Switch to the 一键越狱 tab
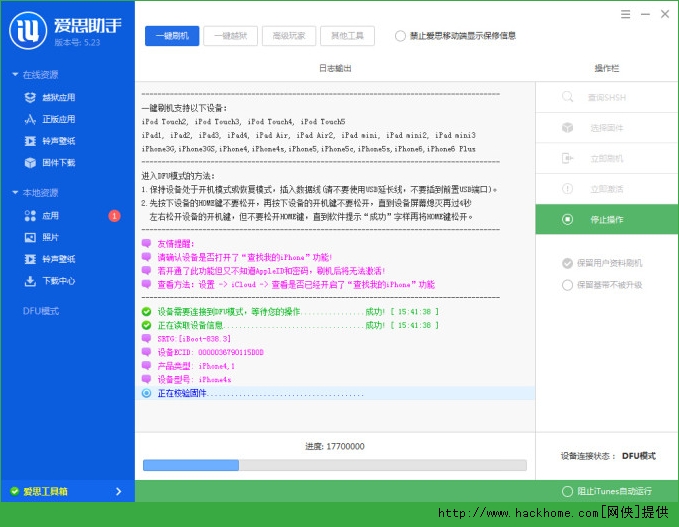 230,36
